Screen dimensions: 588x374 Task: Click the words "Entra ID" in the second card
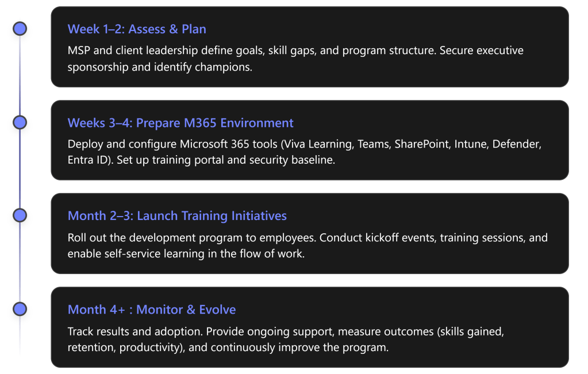89,160
